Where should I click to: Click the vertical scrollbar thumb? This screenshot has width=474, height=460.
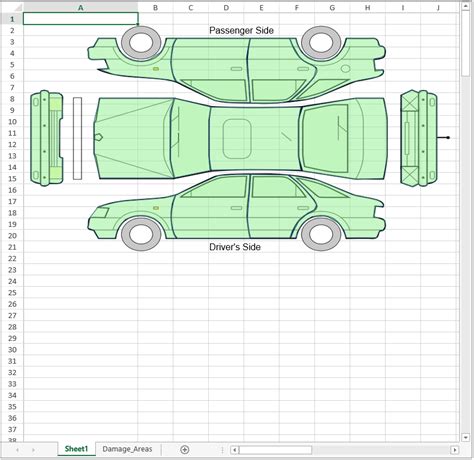(465, 44)
